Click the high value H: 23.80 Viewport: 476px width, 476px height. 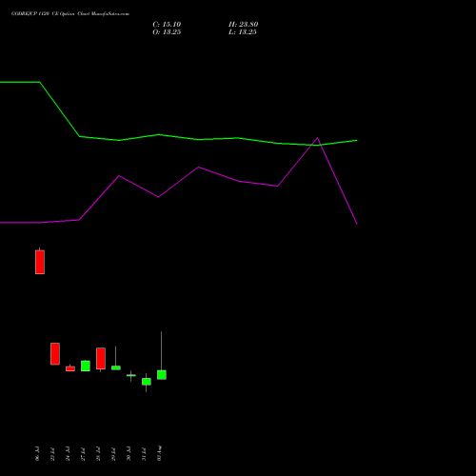pos(244,25)
